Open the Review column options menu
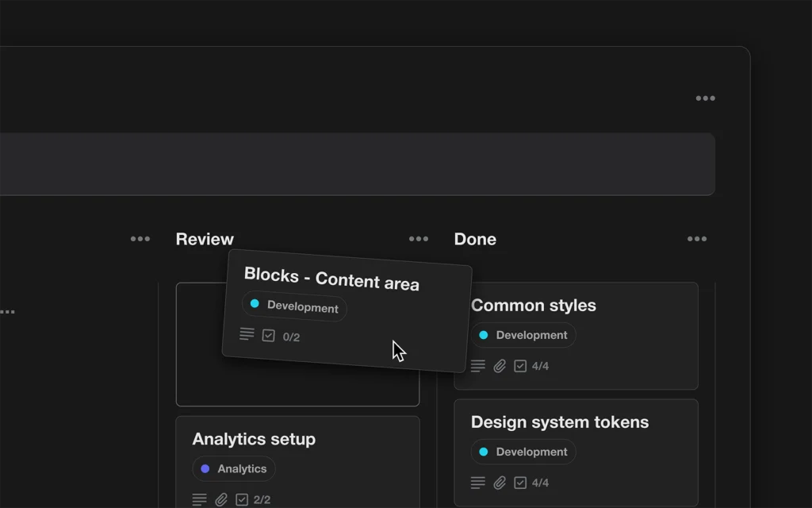The width and height of the screenshot is (812, 508). point(418,239)
